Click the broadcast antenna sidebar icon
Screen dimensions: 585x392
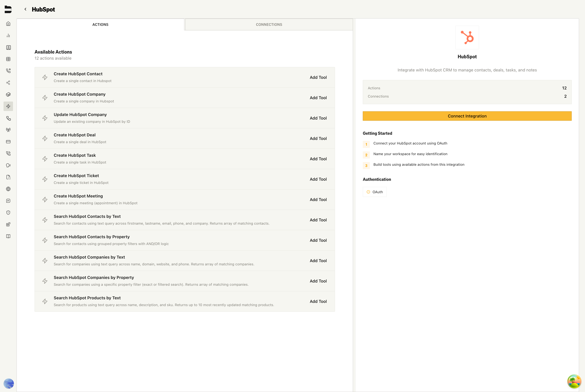tap(8, 130)
